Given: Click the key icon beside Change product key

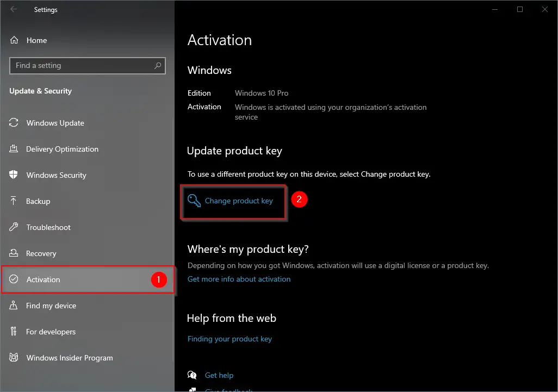Looking at the screenshot, I should point(194,201).
